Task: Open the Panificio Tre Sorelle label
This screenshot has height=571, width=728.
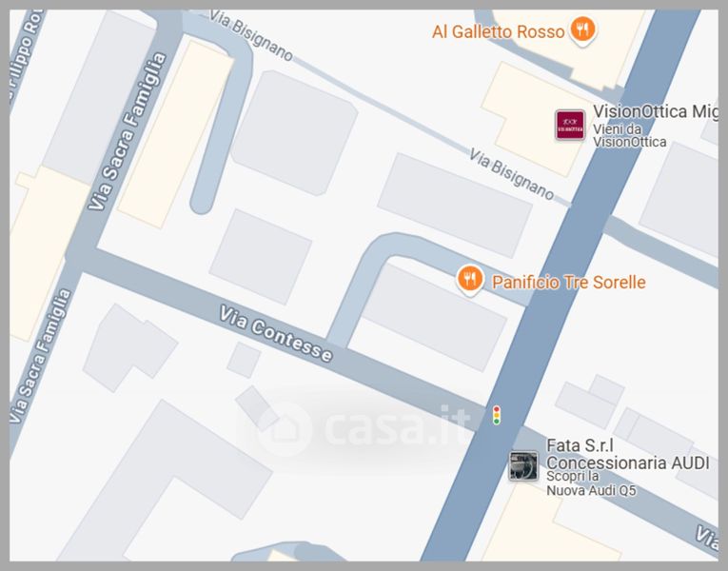Action: pyautogui.click(x=569, y=283)
